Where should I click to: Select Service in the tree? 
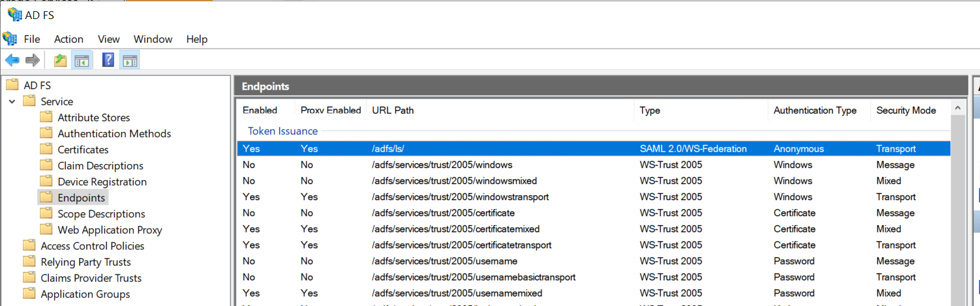[57, 102]
